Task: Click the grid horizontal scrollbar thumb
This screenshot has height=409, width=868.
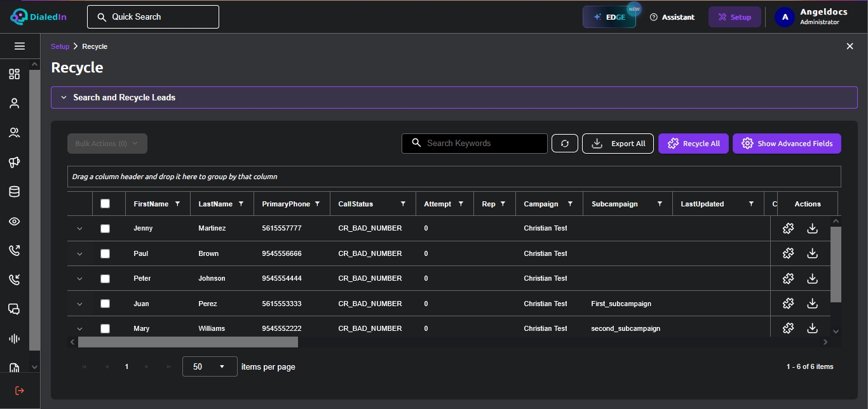Action: point(188,342)
